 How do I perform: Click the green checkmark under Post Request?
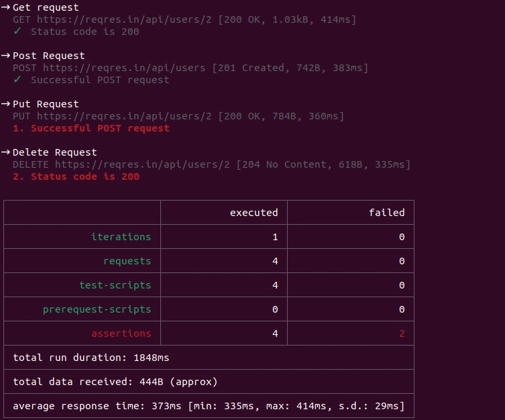coord(17,79)
